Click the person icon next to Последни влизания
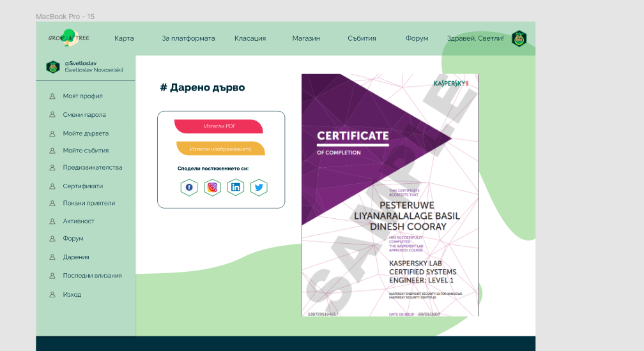Screen dimensions: 644x351 [52, 276]
